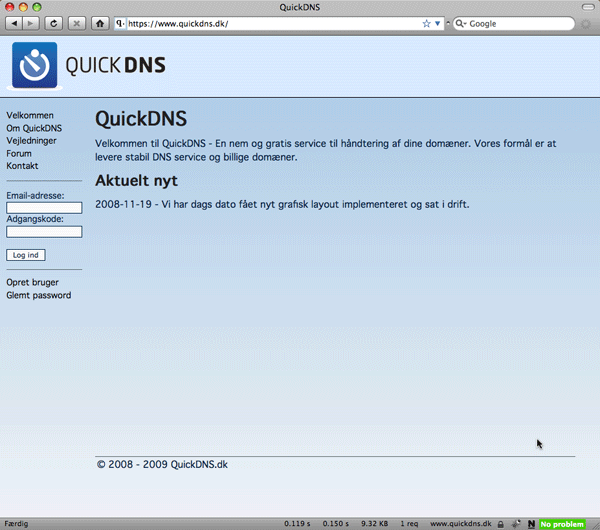Viewport: 600px width, 530px height.
Task: Click the satellite icon in status bar
Action: pos(516,524)
